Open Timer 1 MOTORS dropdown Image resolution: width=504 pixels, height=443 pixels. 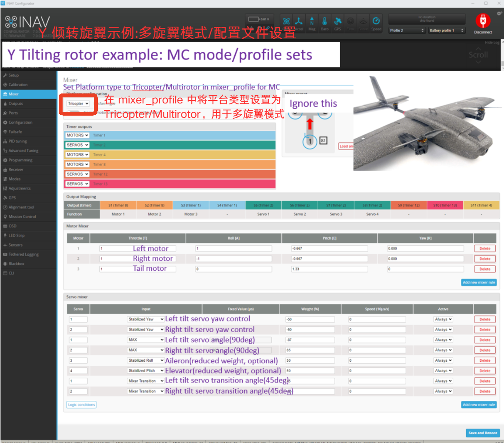(77, 135)
